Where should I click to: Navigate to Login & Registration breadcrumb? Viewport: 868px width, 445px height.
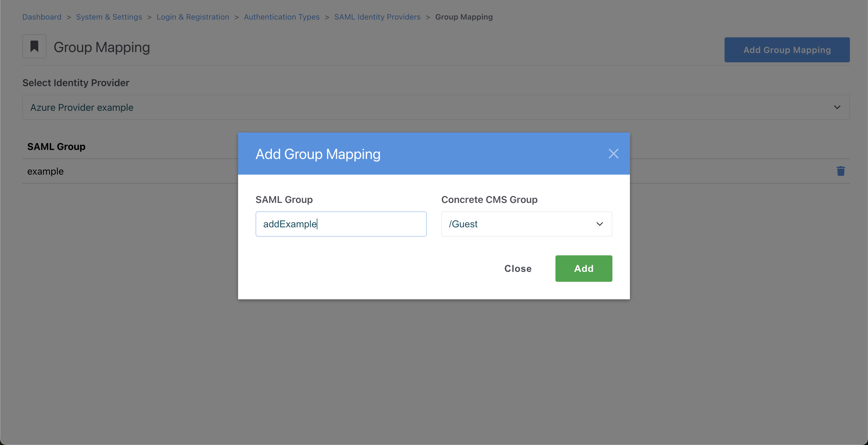(x=193, y=17)
